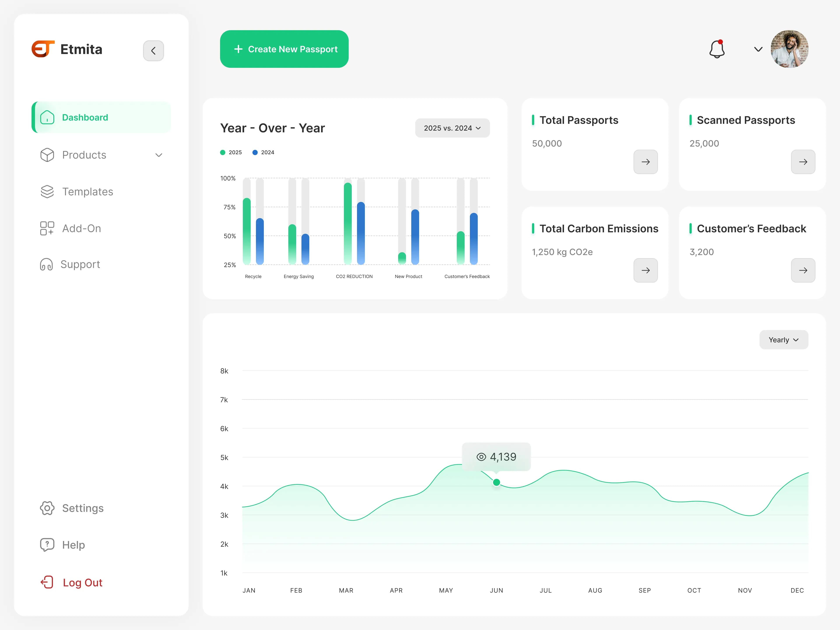Open the Yearly period dropdown
The width and height of the screenshot is (840, 630).
[x=784, y=340]
